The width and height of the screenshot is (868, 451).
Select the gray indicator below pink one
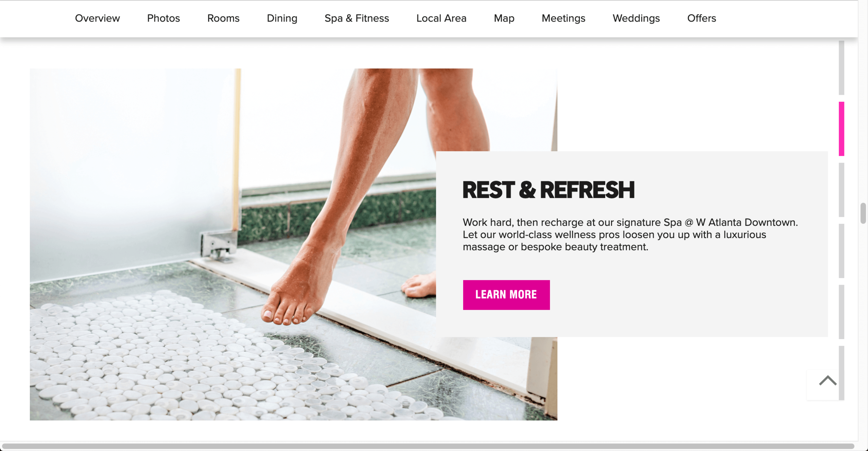841,190
